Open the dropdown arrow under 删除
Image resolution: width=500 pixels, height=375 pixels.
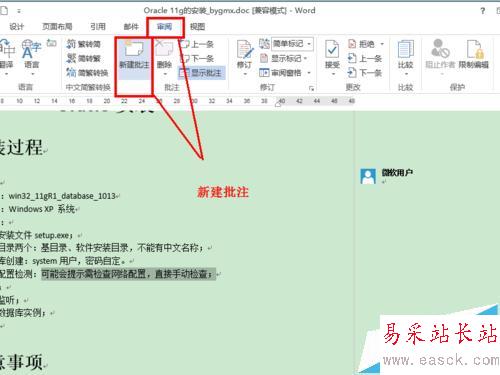(x=165, y=74)
